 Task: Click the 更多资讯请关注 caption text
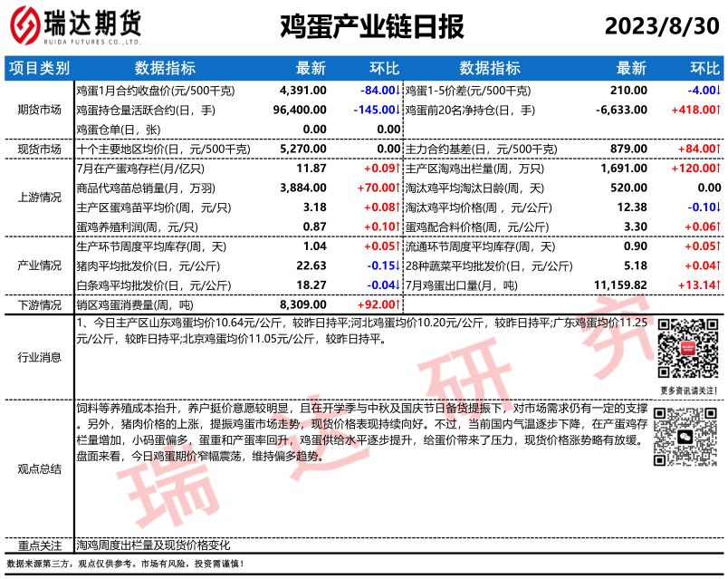pyautogui.click(x=688, y=390)
